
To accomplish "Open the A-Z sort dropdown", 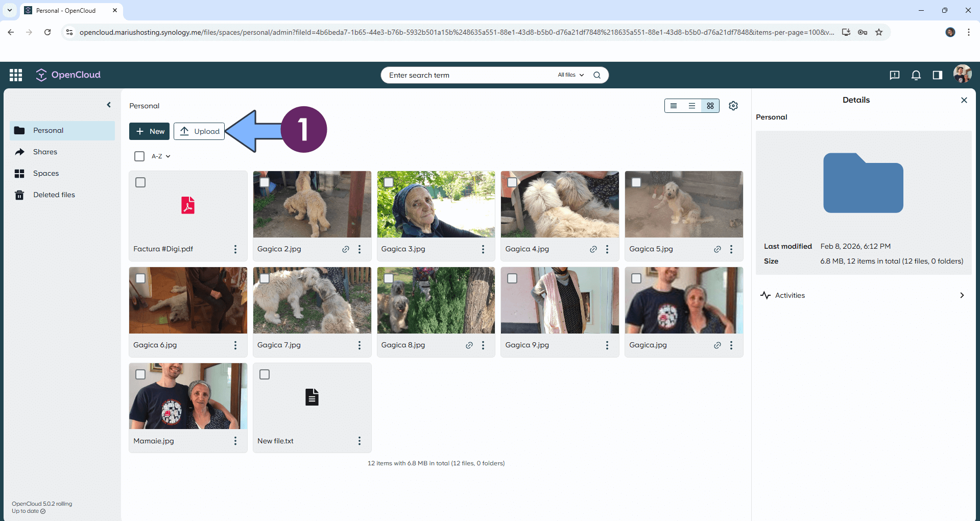I will tap(161, 156).
